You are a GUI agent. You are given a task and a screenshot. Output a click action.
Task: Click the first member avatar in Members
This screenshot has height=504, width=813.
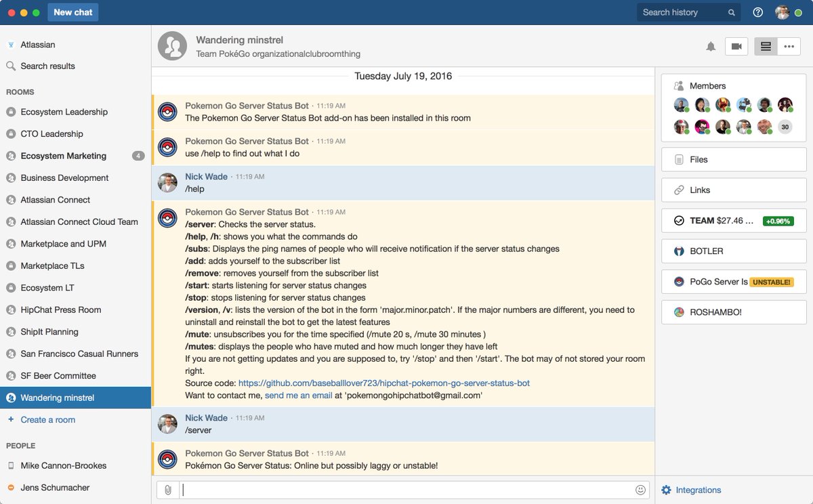tap(681, 104)
